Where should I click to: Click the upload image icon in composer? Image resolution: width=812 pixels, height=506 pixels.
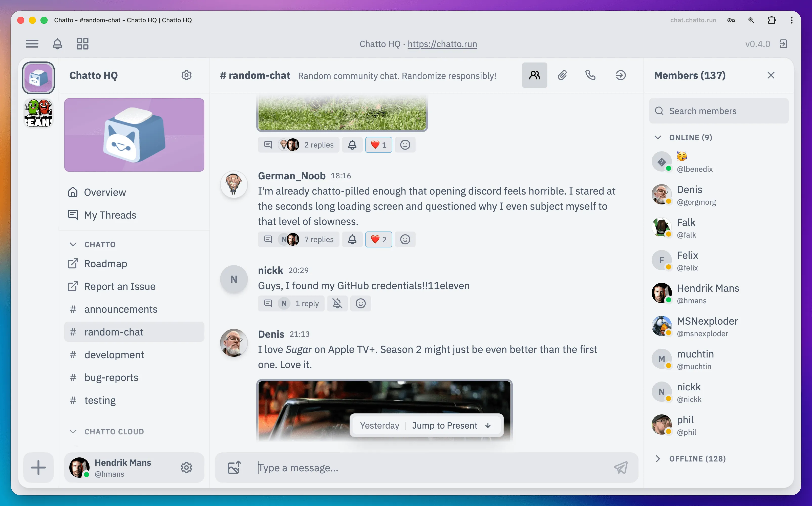(234, 468)
